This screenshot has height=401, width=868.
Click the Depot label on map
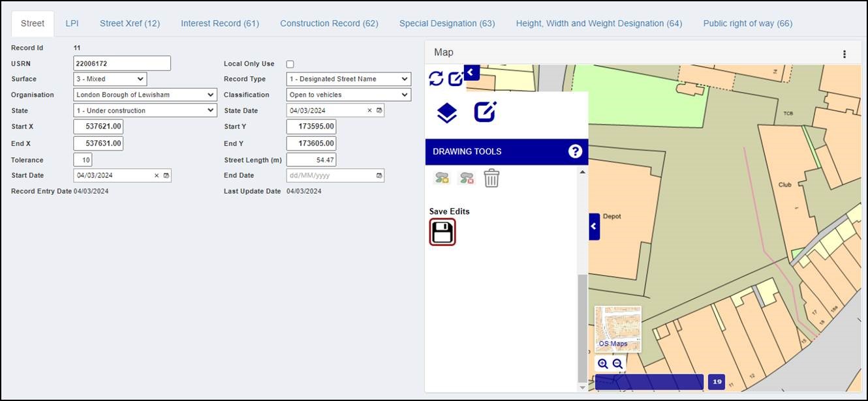click(x=612, y=216)
